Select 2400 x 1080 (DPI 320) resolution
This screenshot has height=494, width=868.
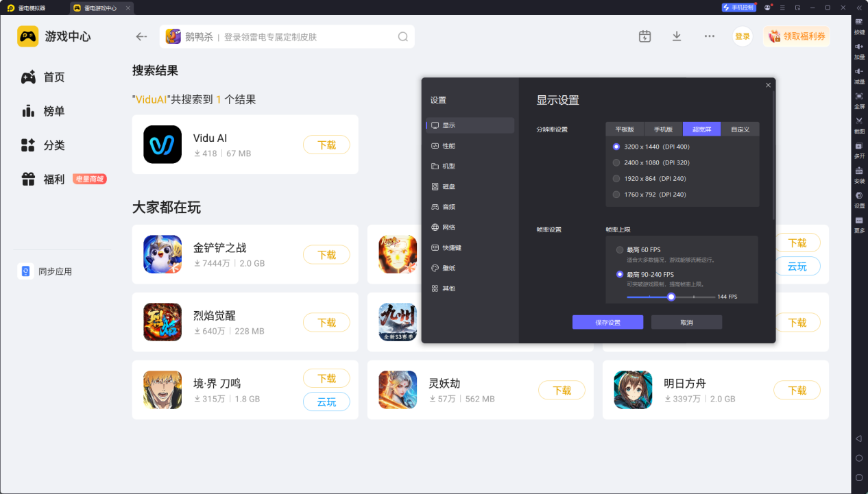click(651, 162)
